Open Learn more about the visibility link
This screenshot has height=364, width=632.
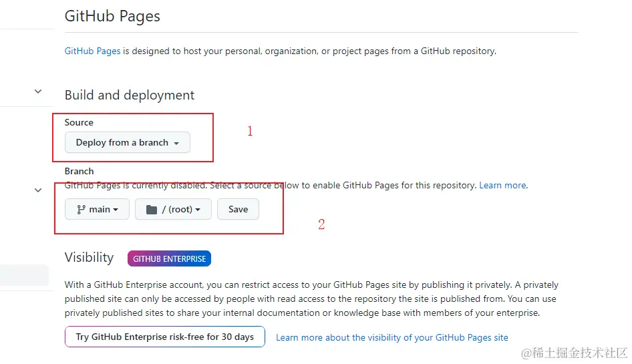[x=391, y=338]
